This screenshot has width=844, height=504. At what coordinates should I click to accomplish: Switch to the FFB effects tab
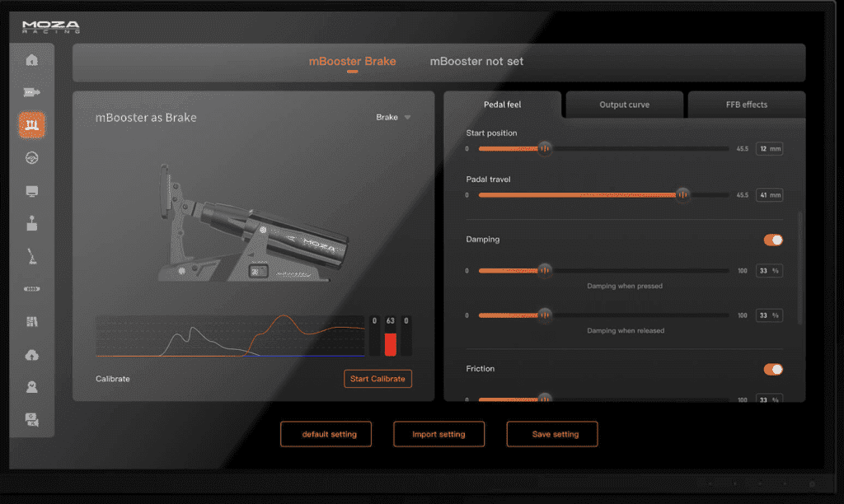click(746, 105)
